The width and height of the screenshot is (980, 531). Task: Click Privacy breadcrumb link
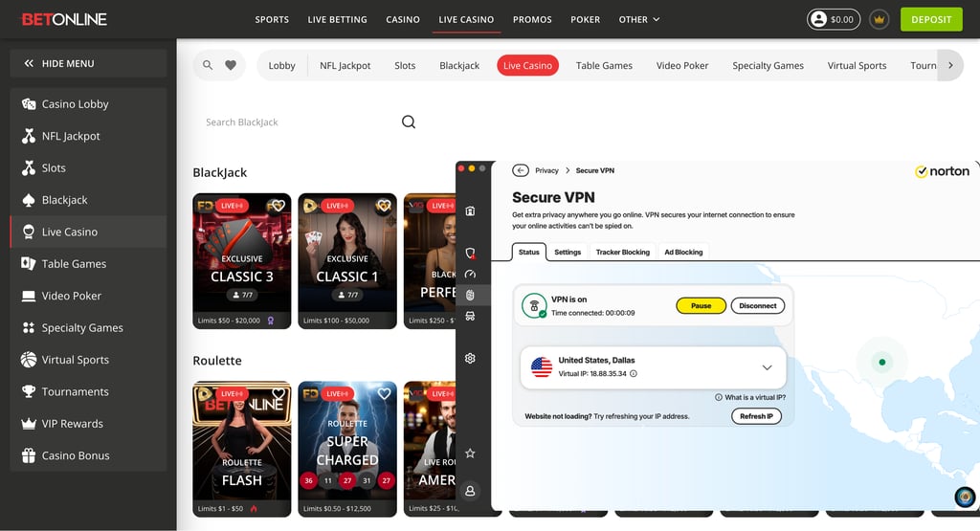(x=546, y=170)
